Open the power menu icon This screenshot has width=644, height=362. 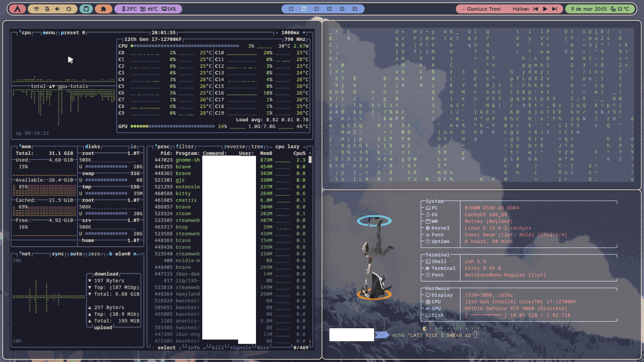click(x=69, y=9)
